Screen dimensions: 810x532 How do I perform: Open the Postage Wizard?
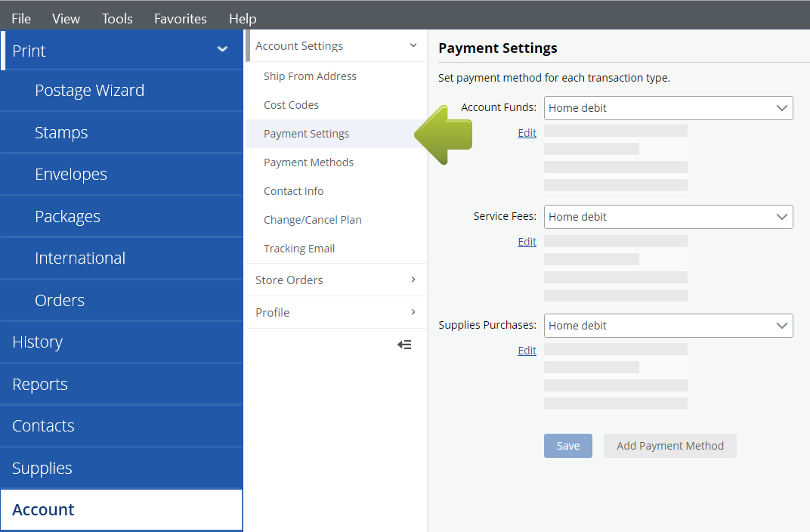pyautogui.click(x=90, y=90)
